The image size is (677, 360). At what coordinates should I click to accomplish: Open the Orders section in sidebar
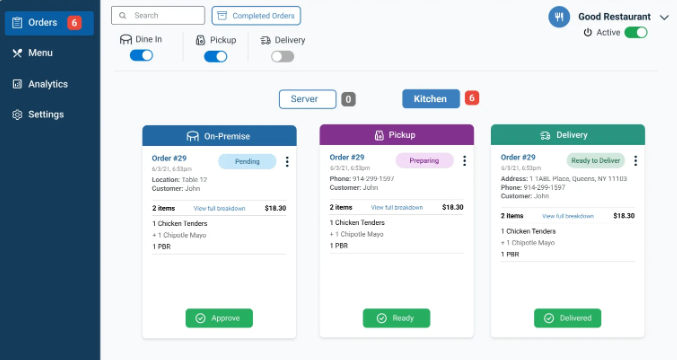(x=49, y=23)
